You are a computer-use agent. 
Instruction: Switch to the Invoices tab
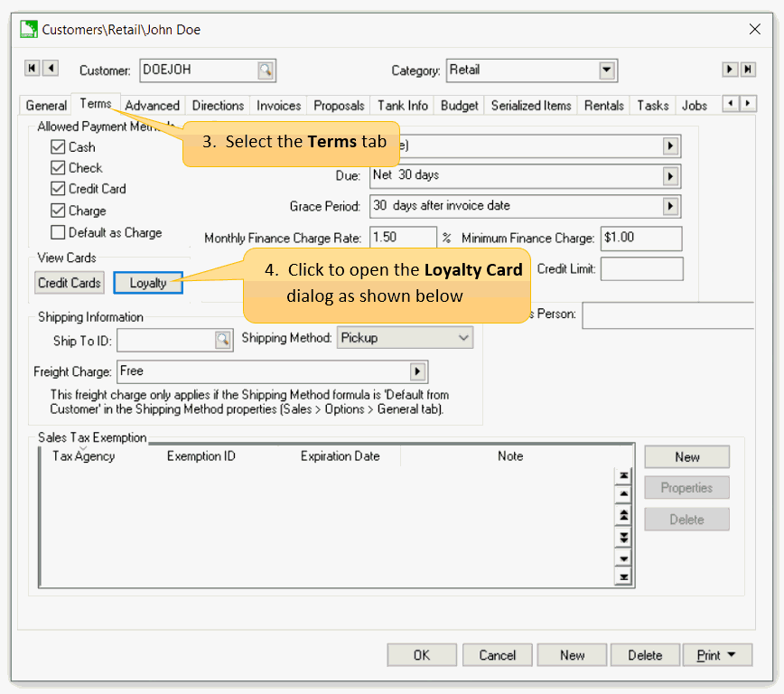pyautogui.click(x=278, y=106)
